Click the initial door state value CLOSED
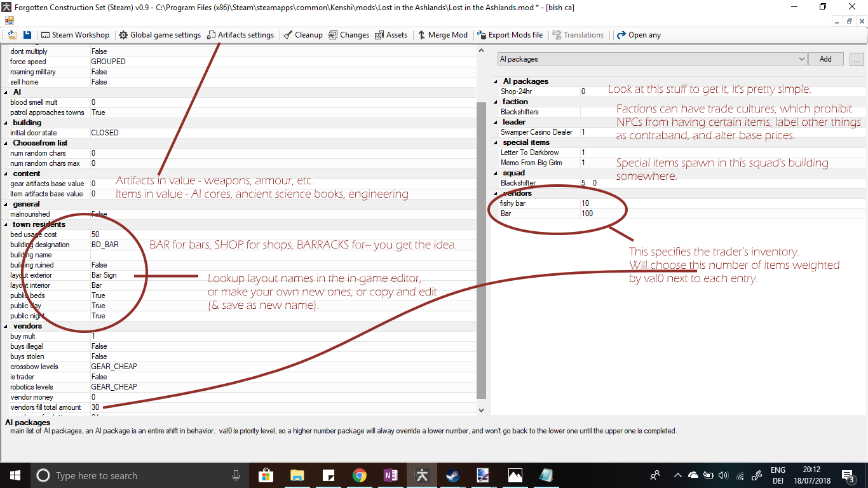This screenshot has height=488, width=868. (x=105, y=133)
